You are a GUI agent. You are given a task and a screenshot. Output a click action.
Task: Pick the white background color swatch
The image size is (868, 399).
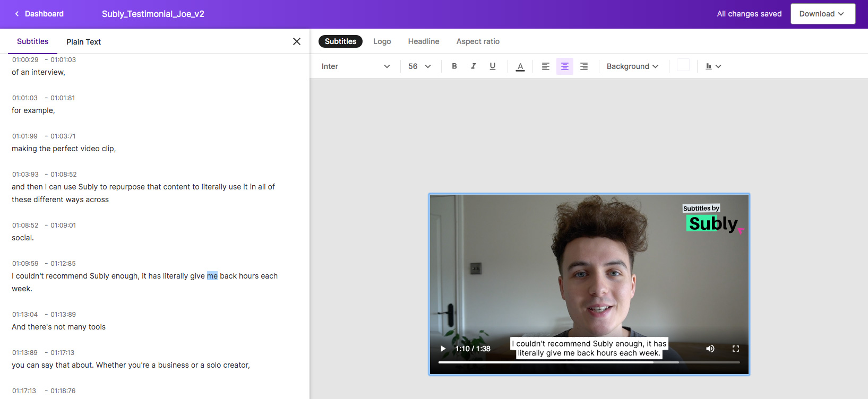tap(683, 65)
